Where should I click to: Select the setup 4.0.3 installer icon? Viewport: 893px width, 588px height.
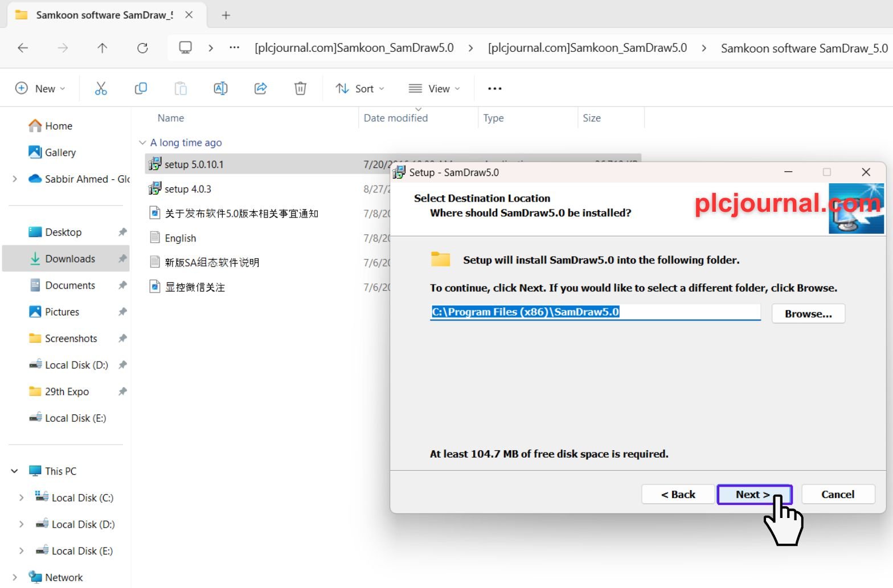point(154,188)
